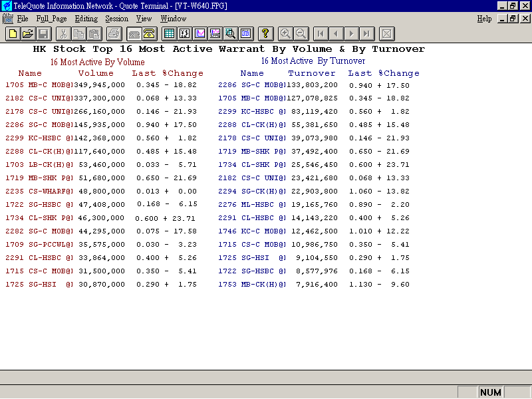This screenshot has height=399, width=532.
Task: Select volume row 2182 CS-C UNI
Action: (101, 98)
